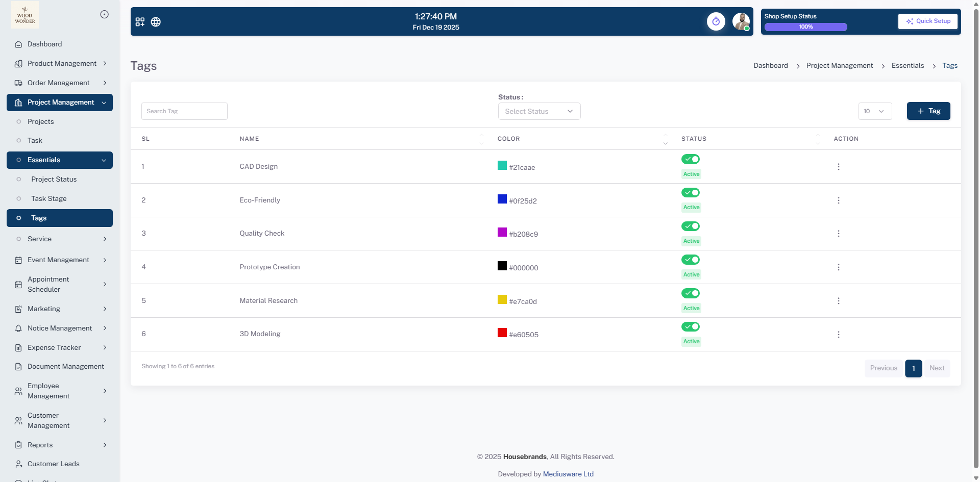Toggle off Material Research status switch
This screenshot has width=980, height=482.
click(x=690, y=293)
